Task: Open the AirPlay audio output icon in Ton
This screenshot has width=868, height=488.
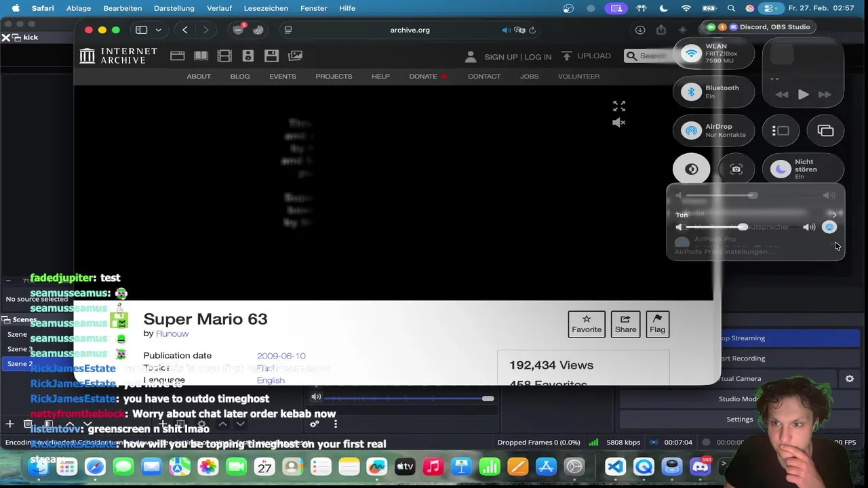Action: tap(829, 227)
